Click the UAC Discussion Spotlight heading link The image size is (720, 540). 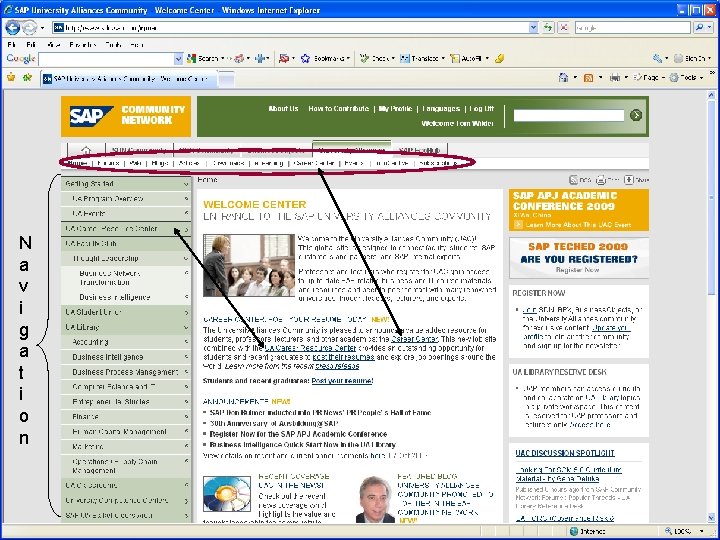tap(565, 453)
